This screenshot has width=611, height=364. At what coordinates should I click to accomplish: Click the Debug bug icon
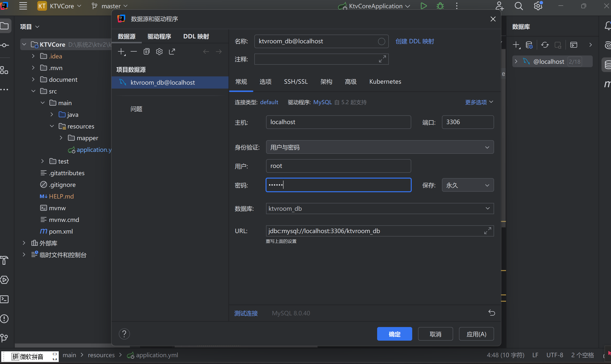pyautogui.click(x=440, y=6)
